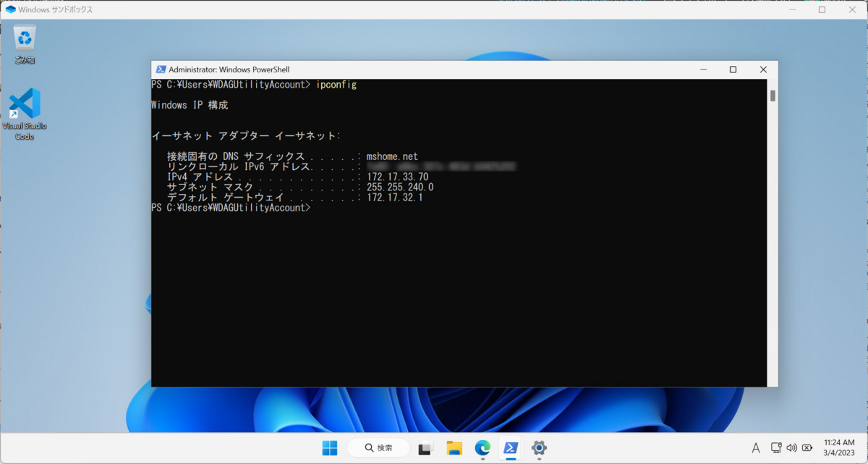Click the 'イーサネット アダプター イーサネット:' line
This screenshot has height=464, width=868.
click(x=246, y=135)
